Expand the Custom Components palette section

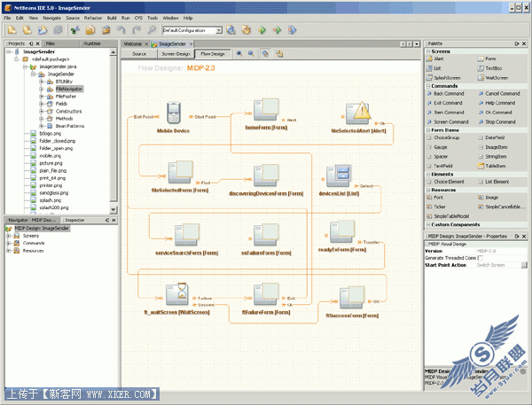(428, 224)
